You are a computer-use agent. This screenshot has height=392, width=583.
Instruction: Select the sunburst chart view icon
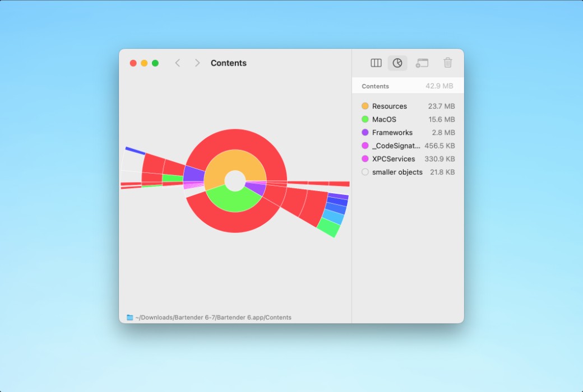point(397,63)
